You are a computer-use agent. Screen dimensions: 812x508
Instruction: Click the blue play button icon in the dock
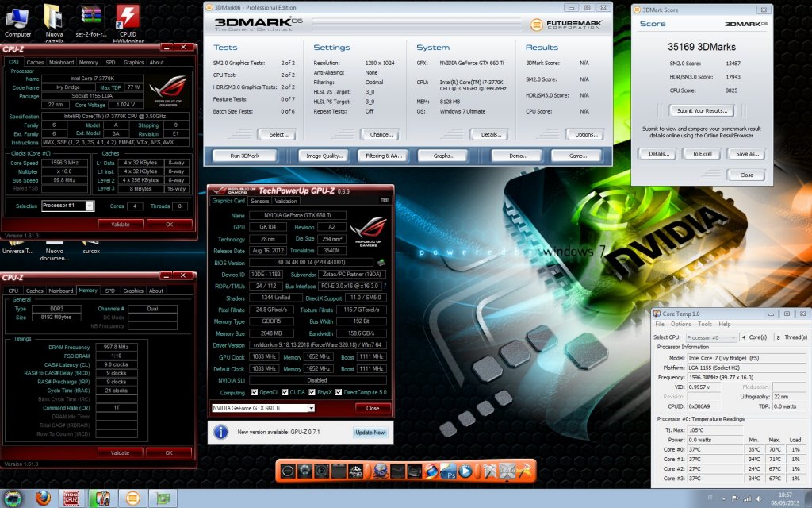click(x=465, y=471)
